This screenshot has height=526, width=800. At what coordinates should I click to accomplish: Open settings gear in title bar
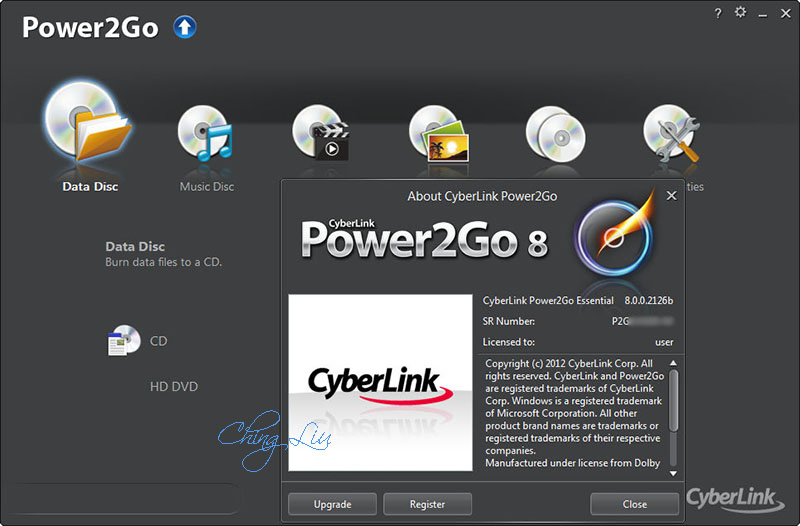point(740,12)
